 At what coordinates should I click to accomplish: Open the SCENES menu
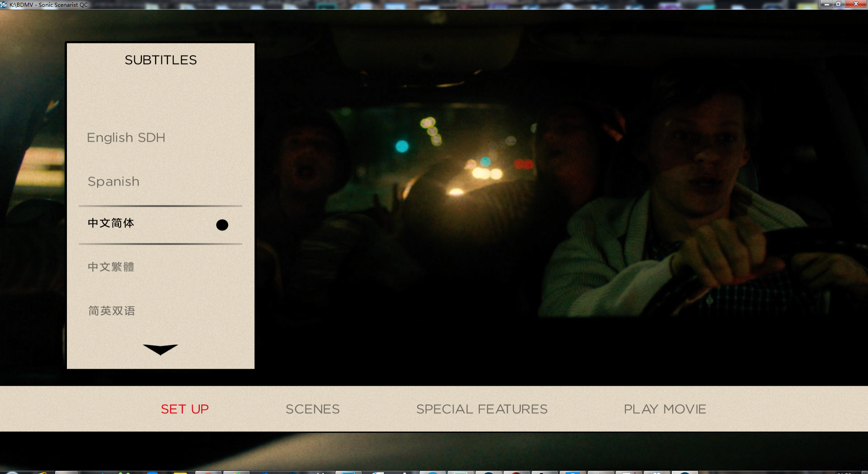click(313, 409)
